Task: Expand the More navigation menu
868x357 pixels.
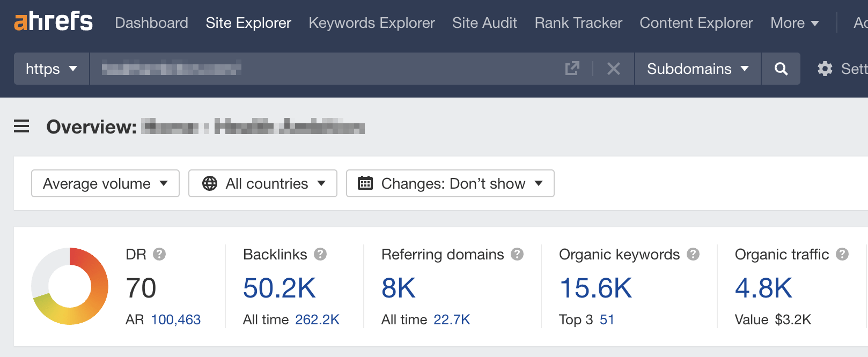Action: pyautogui.click(x=795, y=23)
